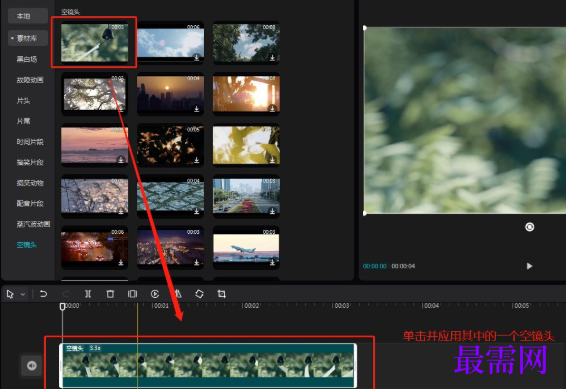Click the mirror flip toolbar icon
Image resolution: width=566 pixels, height=391 pixels.
(x=178, y=294)
